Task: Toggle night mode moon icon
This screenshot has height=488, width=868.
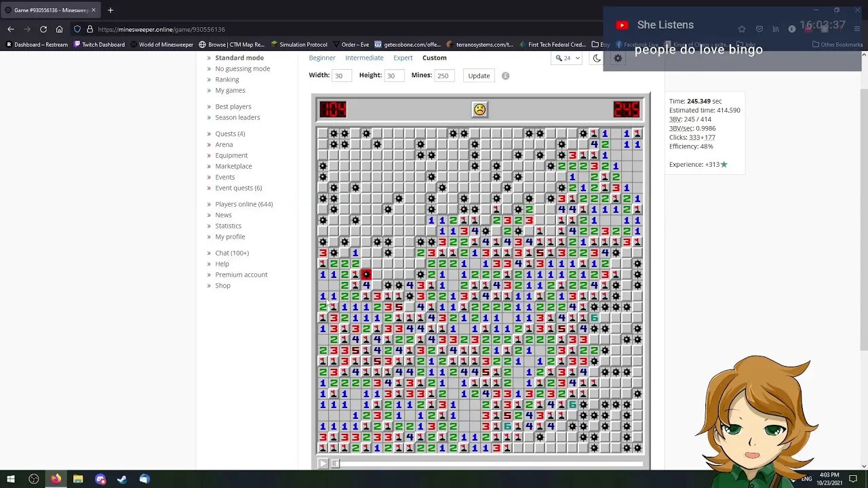Action: click(597, 58)
